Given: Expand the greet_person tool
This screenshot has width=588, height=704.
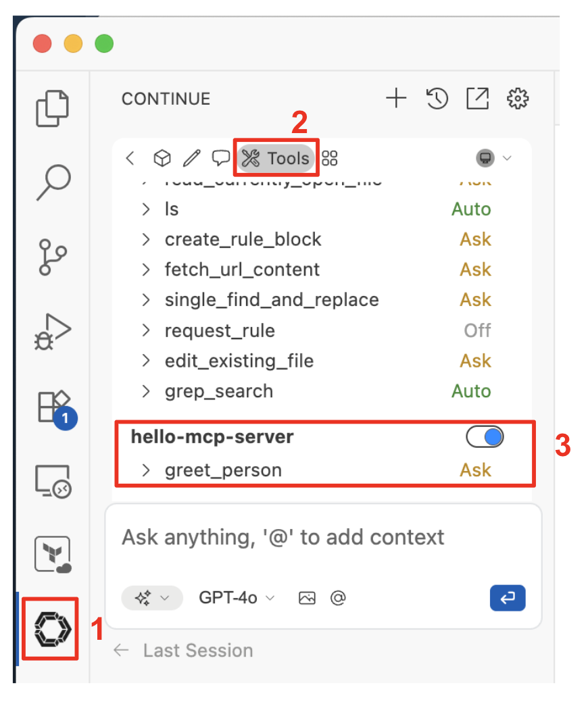Looking at the screenshot, I should 145,470.
